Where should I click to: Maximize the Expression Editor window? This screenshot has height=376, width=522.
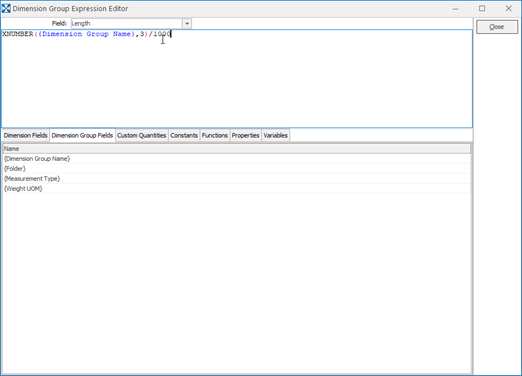pyautogui.click(x=482, y=9)
